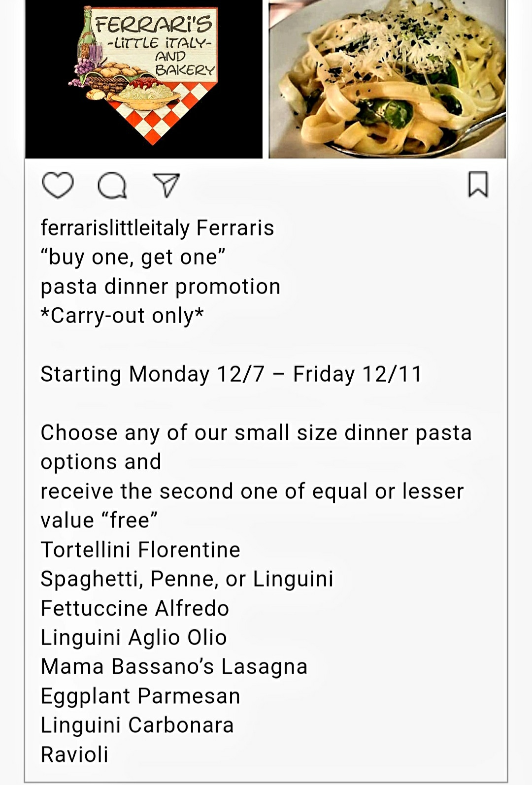Share the post via paper plane icon
The width and height of the screenshot is (532, 785).
tap(166, 185)
